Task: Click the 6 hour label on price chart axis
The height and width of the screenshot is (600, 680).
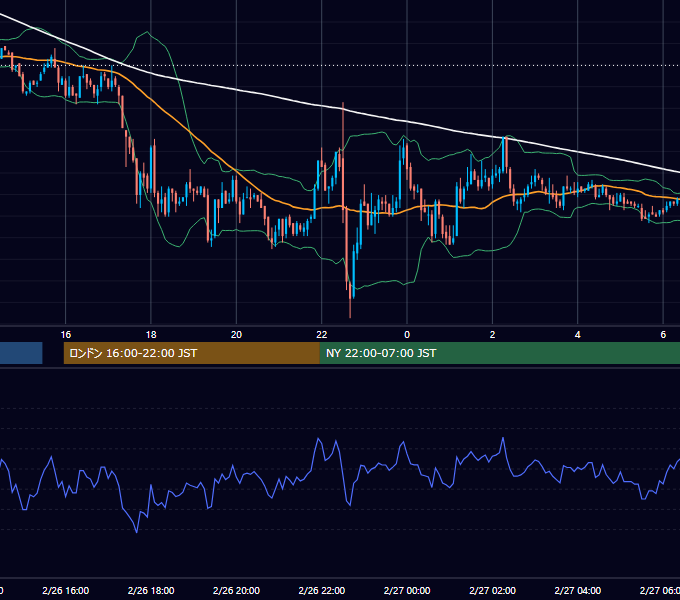Action: click(663, 335)
